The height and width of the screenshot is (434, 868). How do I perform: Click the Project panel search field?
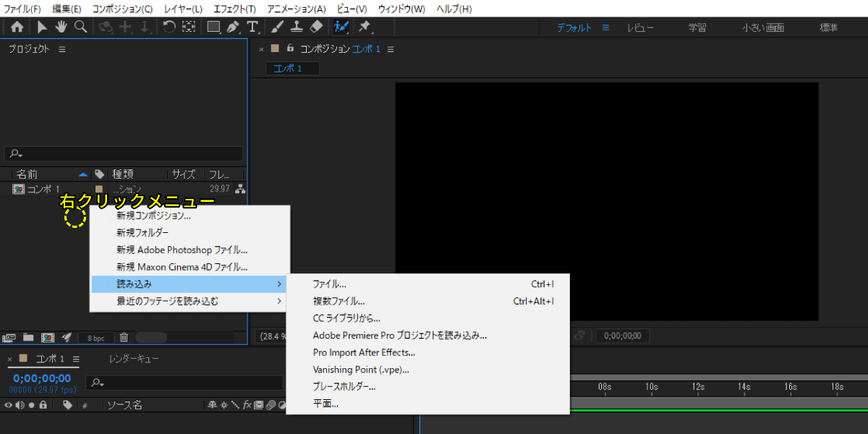[x=124, y=154]
